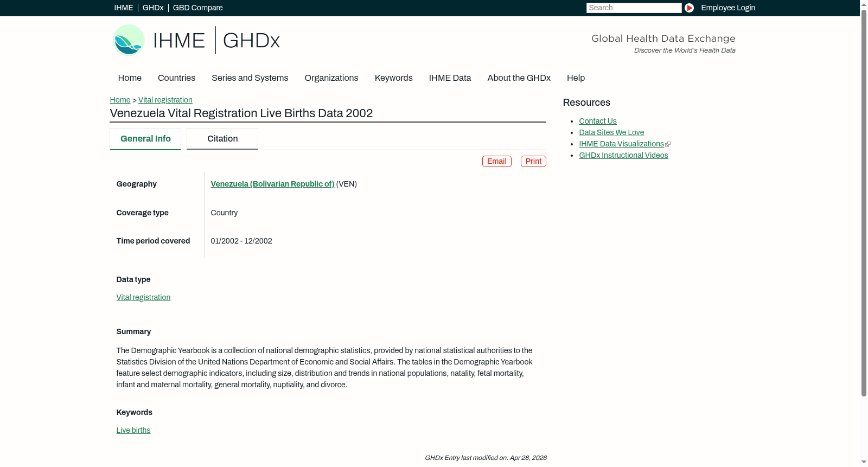Open GBD Compare in top bar
The height and width of the screenshot is (467, 868).
[198, 8]
